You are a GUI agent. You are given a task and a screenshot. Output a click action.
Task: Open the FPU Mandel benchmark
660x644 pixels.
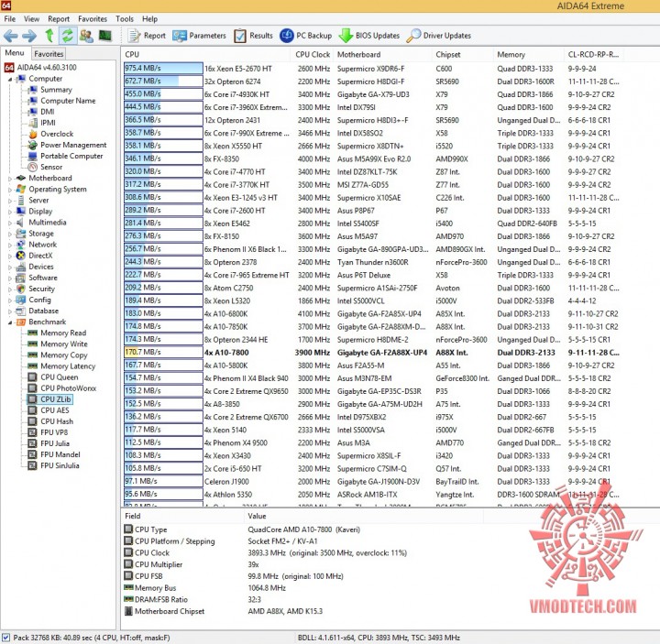click(60, 454)
